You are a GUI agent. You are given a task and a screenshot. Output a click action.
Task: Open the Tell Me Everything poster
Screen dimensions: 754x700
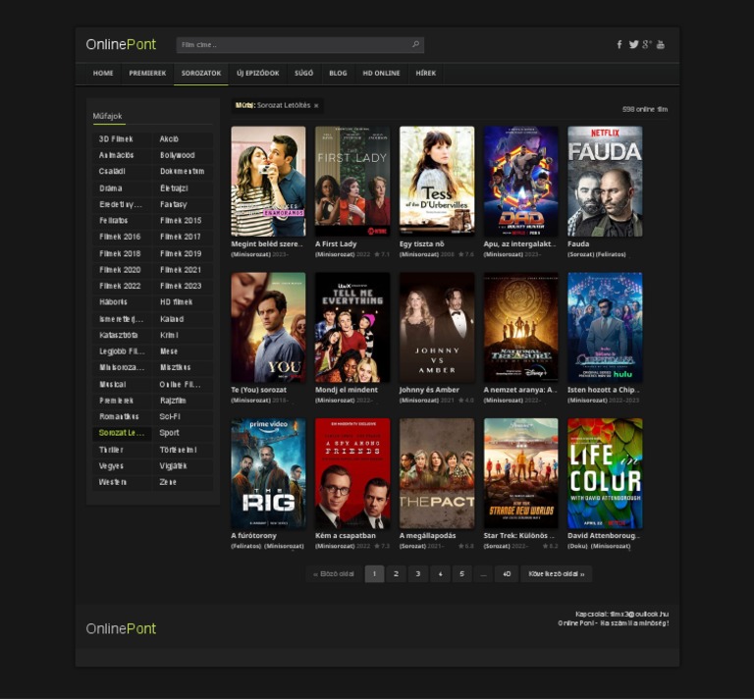coord(352,327)
